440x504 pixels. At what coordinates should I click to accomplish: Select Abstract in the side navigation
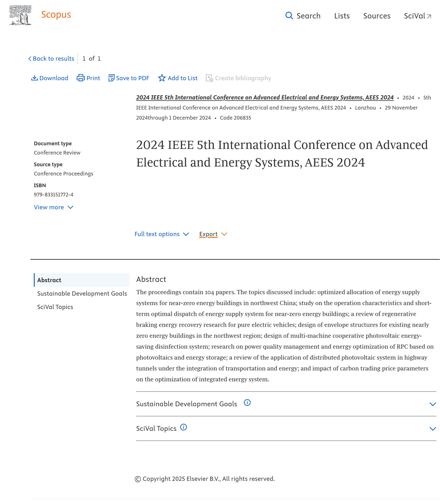pos(49,280)
